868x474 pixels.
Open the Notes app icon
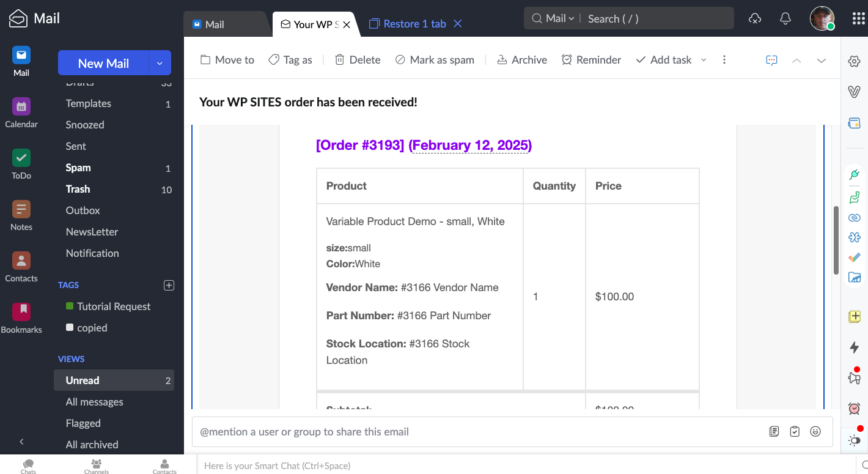click(21, 210)
